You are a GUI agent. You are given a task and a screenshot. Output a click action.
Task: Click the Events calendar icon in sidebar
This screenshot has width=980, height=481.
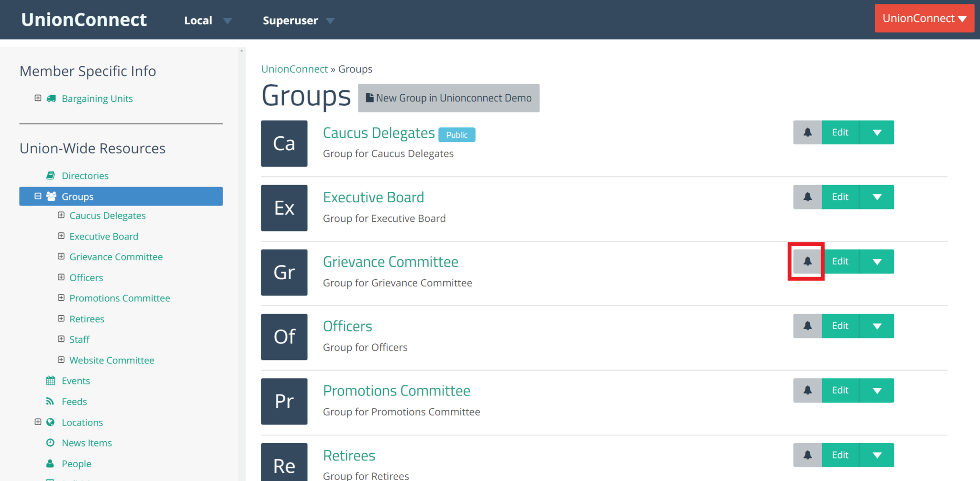[50, 380]
